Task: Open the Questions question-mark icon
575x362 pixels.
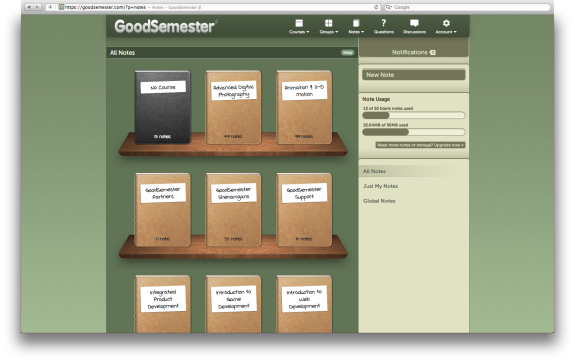Action: point(384,23)
